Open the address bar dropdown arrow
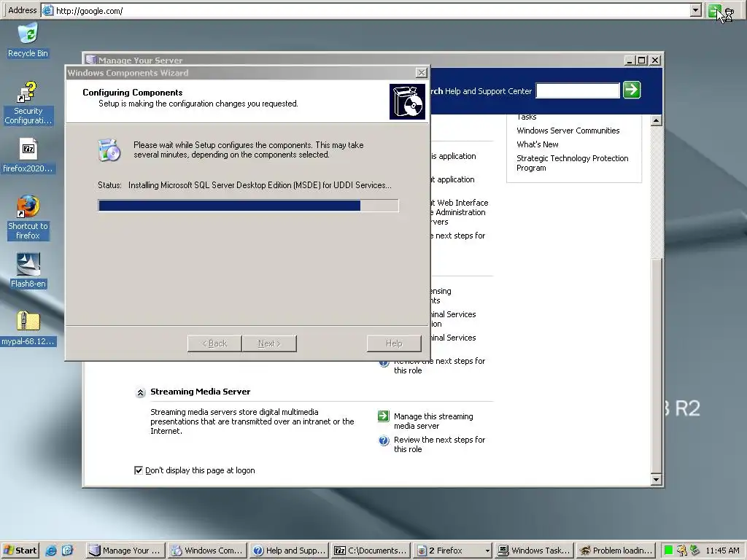Viewport: 747px width, 560px height. [x=695, y=10]
